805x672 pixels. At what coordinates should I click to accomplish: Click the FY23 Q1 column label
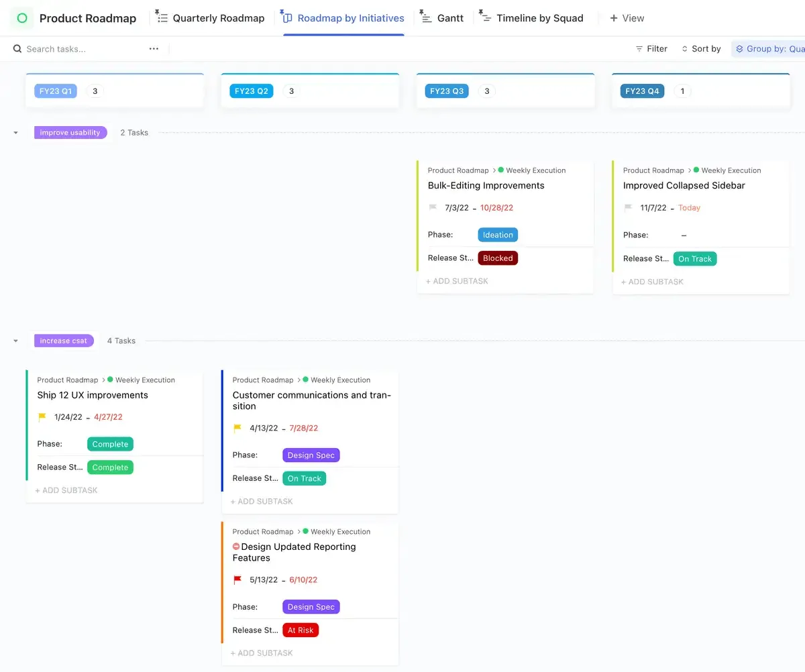(x=56, y=91)
